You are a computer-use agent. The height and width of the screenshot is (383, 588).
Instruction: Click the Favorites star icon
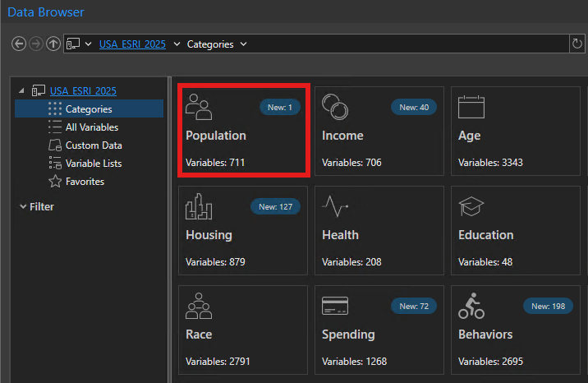[x=55, y=182]
